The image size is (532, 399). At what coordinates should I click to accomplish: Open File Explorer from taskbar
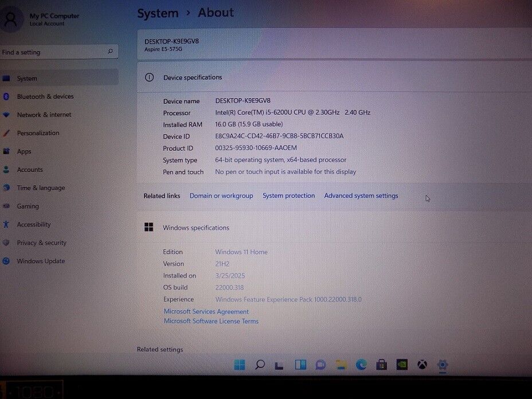(x=341, y=365)
